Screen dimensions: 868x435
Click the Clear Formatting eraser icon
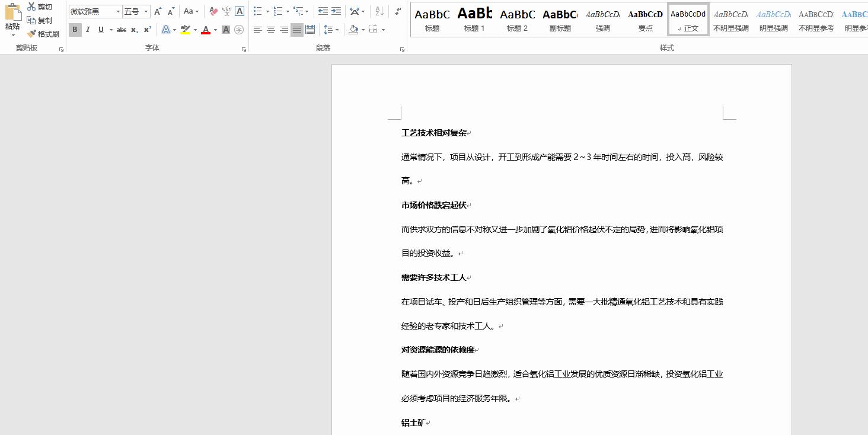point(212,12)
